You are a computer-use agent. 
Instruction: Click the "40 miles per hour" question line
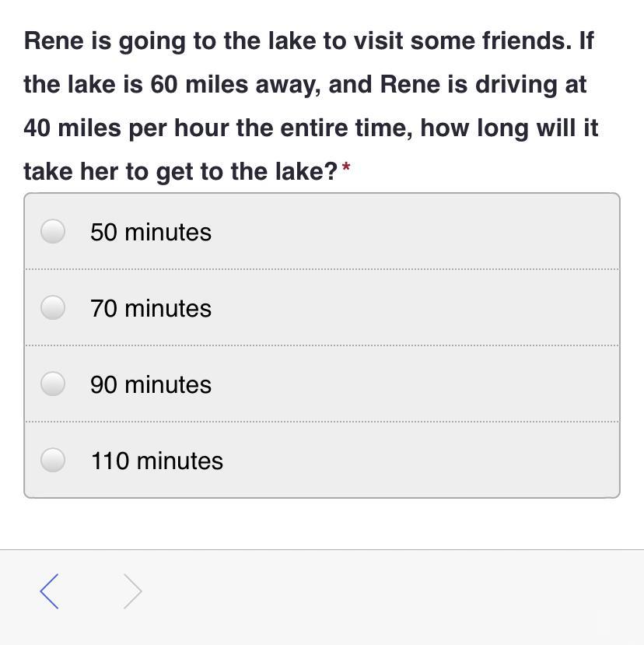point(310,128)
